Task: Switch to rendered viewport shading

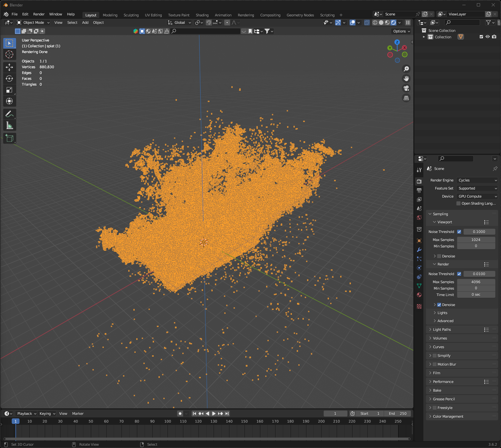Action: pos(393,23)
